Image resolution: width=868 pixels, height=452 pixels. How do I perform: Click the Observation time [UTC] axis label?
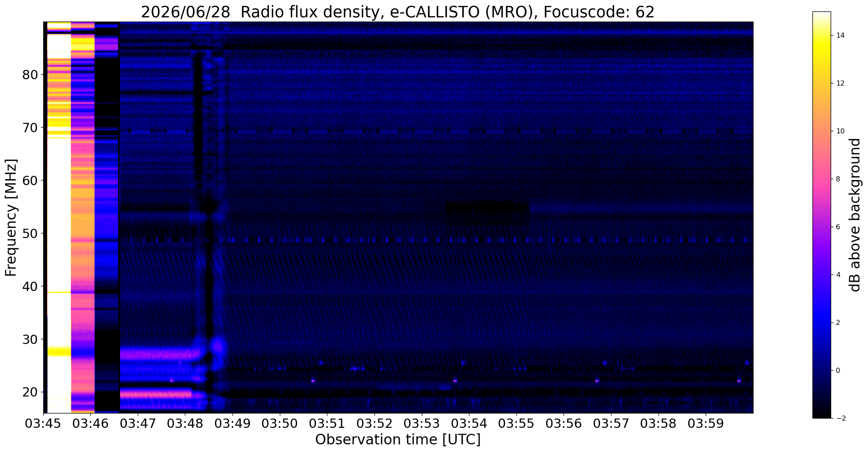click(x=398, y=440)
